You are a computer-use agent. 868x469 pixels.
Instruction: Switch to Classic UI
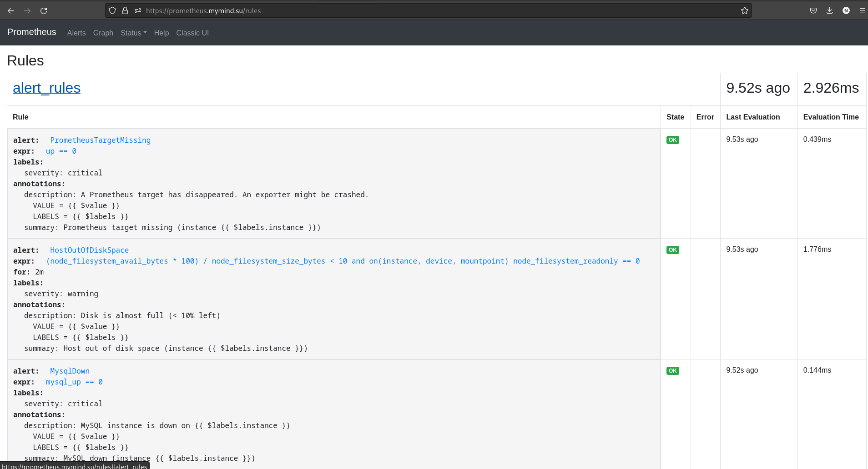pyautogui.click(x=192, y=33)
